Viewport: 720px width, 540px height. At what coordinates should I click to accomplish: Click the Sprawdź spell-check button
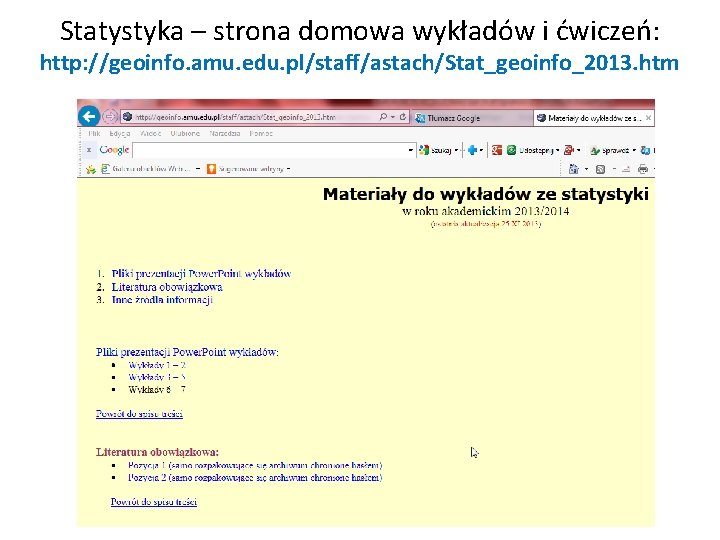coord(609,150)
